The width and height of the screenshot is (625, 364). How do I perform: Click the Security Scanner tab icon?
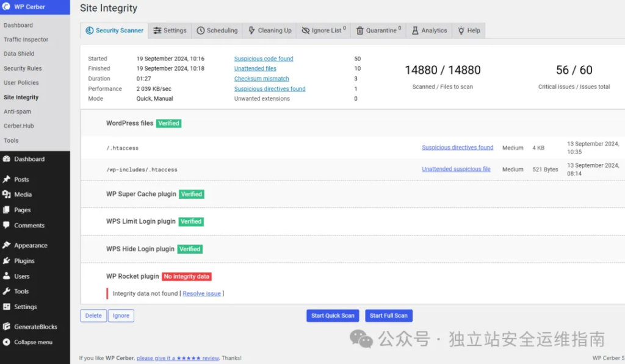pos(90,30)
